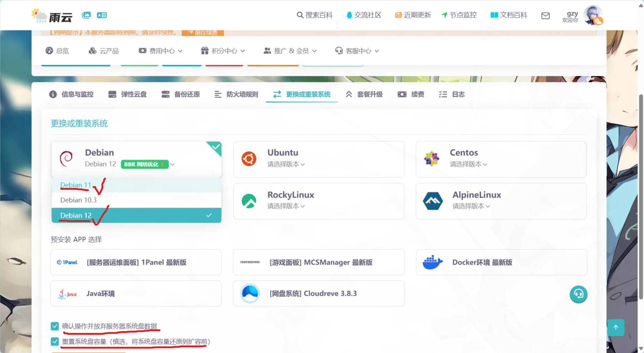The height and width of the screenshot is (353, 644).
Task: Switch to 防火墙规则 tab
Action: click(236, 94)
